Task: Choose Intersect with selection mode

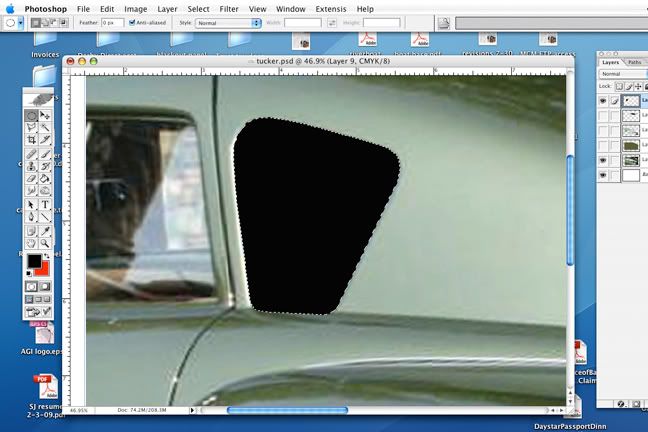Action: (x=64, y=23)
